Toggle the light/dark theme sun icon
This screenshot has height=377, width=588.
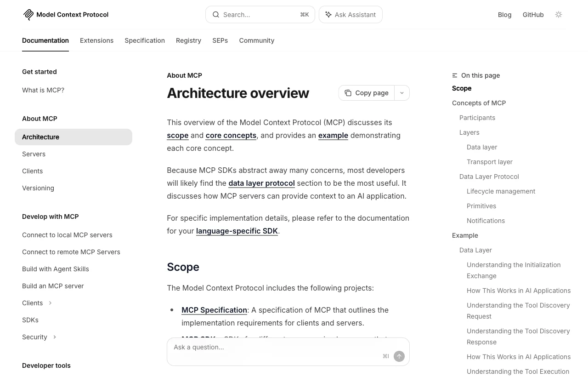tap(559, 15)
